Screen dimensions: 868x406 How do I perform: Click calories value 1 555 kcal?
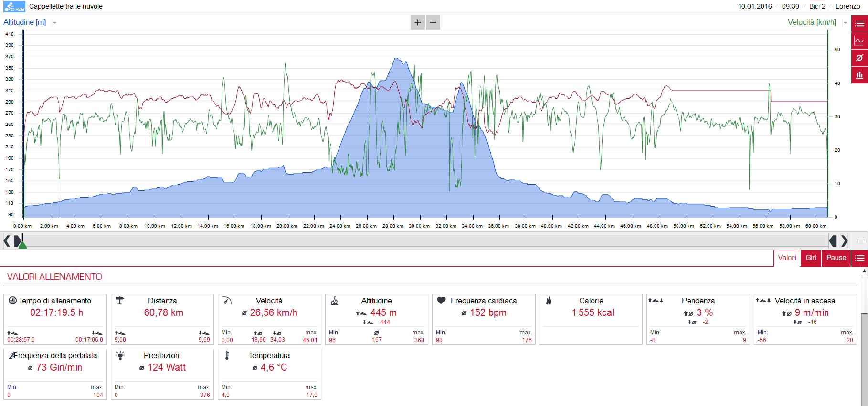[x=593, y=312]
